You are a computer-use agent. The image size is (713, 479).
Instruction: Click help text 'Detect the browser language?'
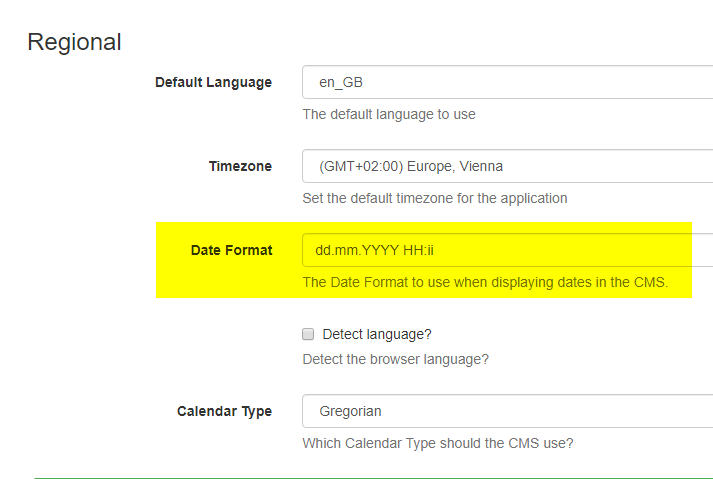point(396,359)
